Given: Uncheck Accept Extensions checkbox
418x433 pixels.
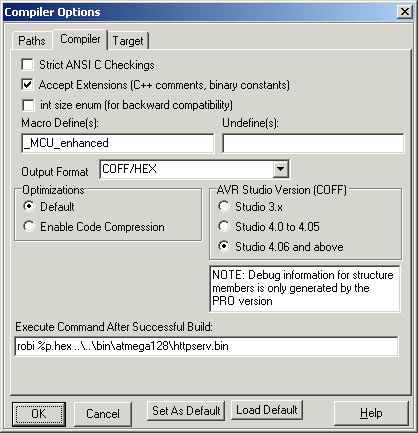Looking at the screenshot, I should coord(27,85).
